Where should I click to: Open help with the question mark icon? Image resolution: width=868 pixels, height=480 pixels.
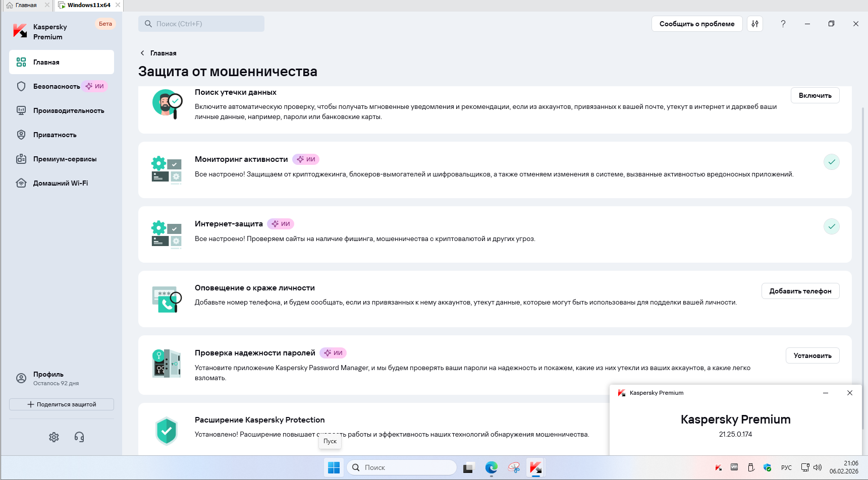click(x=783, y=24)
